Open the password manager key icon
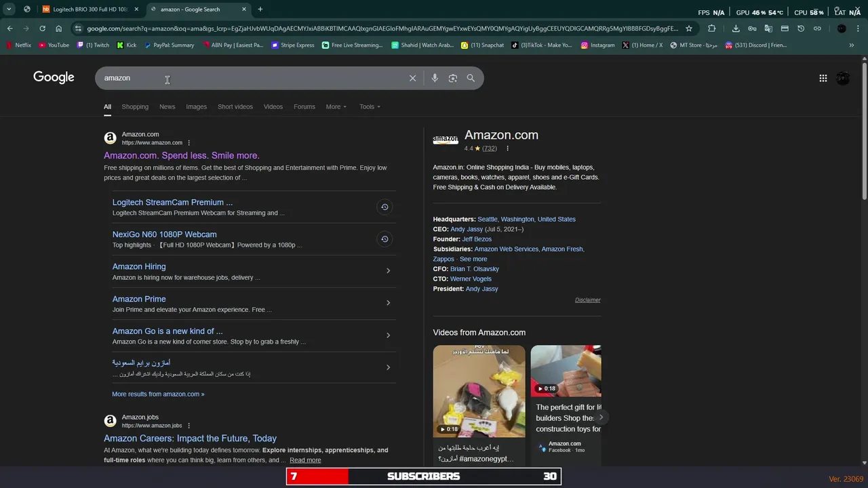Viewport: 868px width, 488px height. [x=752, y=28]
